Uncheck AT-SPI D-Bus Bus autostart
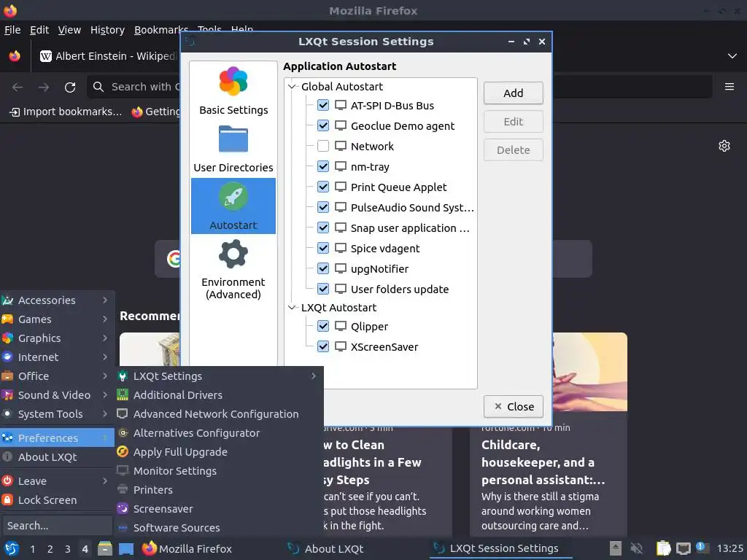The image size is (747, 560). tap(323, 105)
